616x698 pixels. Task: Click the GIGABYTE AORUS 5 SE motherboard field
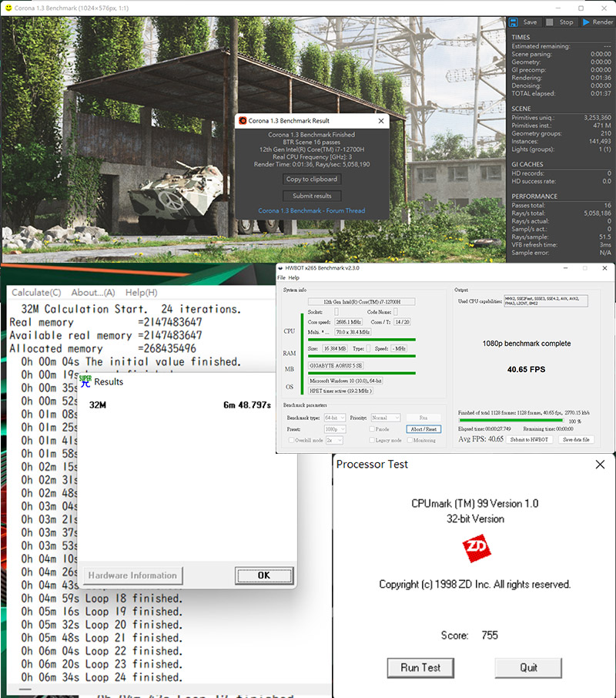pos(336,365)
